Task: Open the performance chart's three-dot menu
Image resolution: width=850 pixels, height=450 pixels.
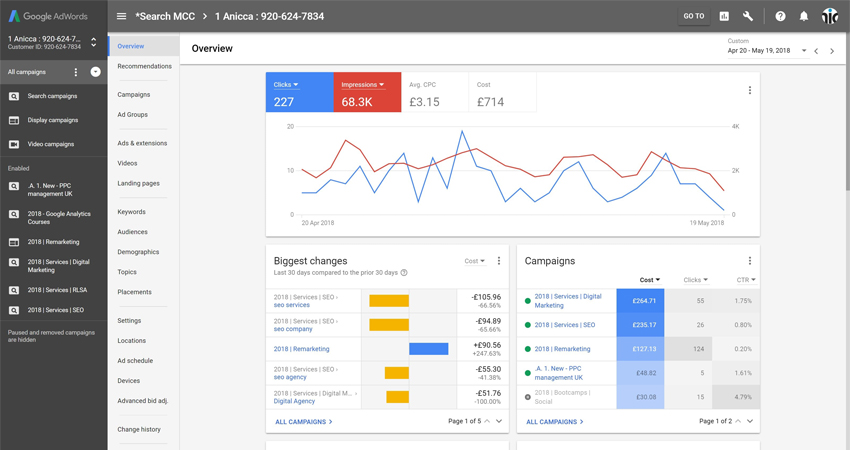Action: (750, 90)
